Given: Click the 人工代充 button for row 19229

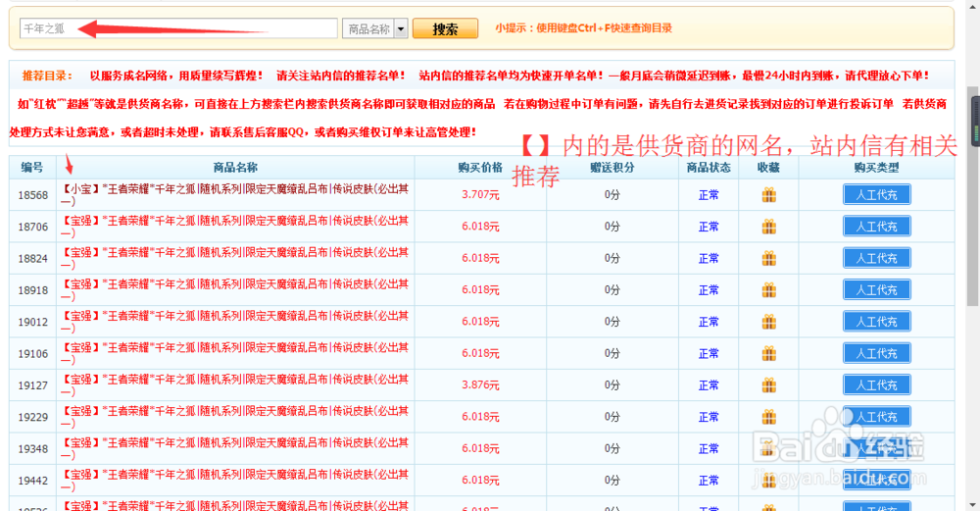Looking at the screenshot, I should pos(876,417).
